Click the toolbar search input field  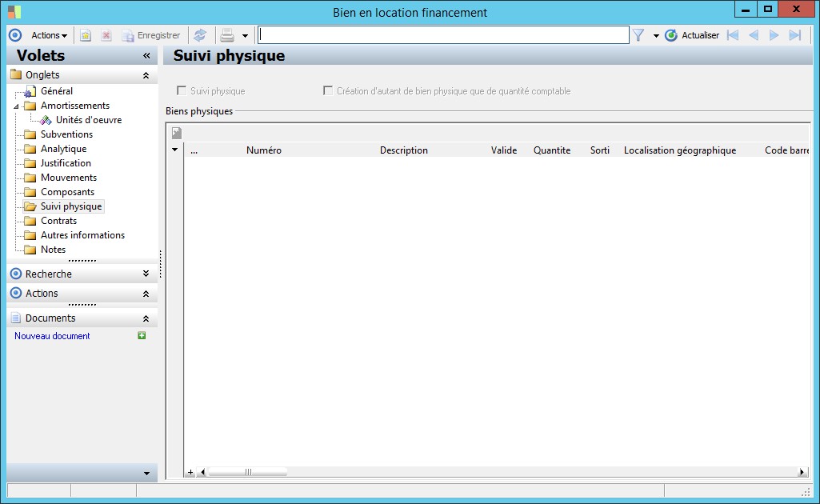tap(443, 35)
